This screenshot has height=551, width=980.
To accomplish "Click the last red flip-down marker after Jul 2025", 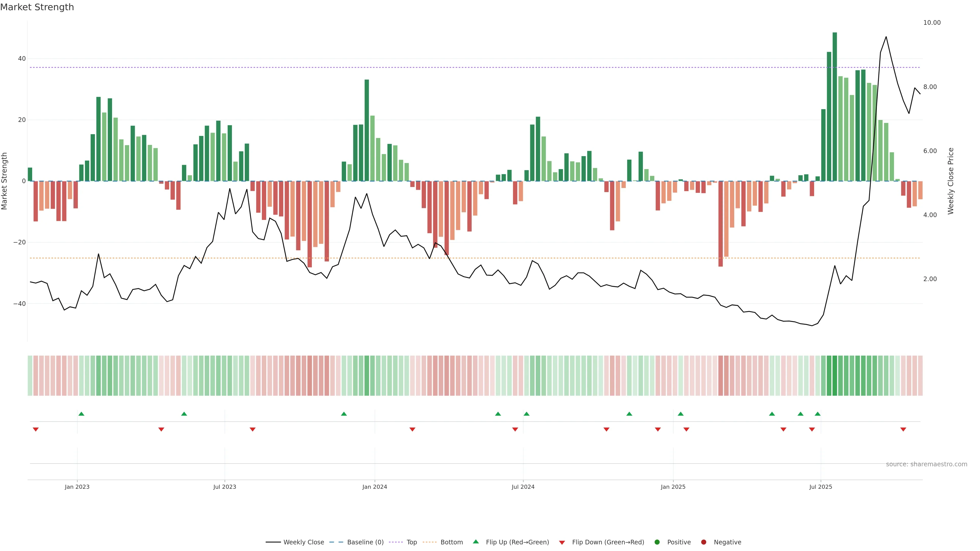I will pos(903,429).
